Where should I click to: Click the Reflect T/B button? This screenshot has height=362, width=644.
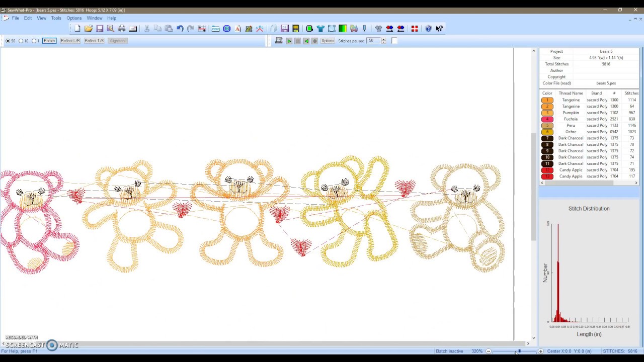(x=94, y=41)
